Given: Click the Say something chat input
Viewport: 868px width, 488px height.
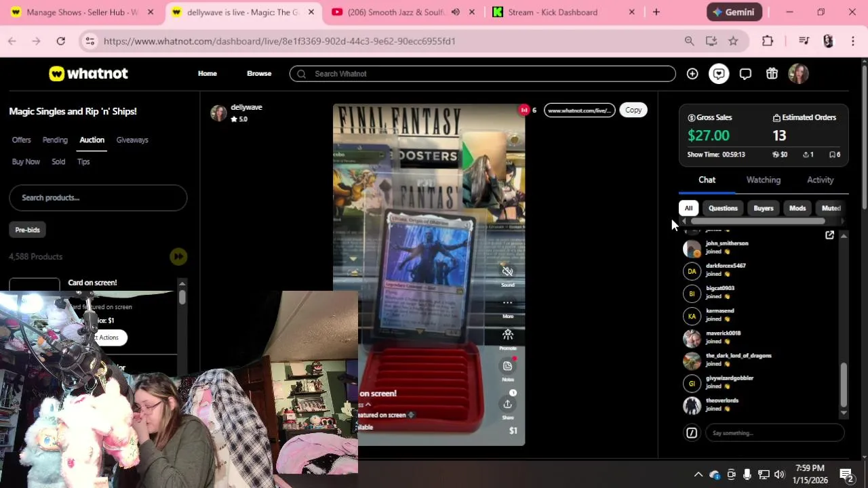Looking at the screenshot, I should coord(774,432).
